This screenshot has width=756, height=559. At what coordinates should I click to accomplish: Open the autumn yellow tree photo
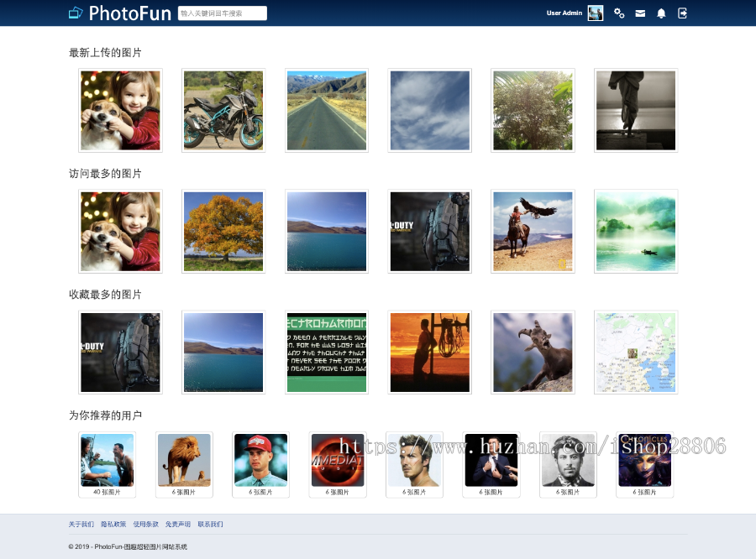coord(223,232)
